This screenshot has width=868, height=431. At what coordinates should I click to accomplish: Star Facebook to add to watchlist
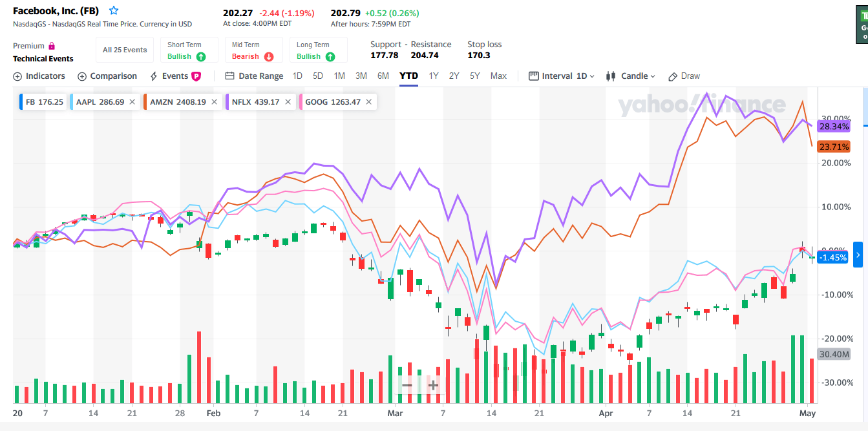(114, 11)
